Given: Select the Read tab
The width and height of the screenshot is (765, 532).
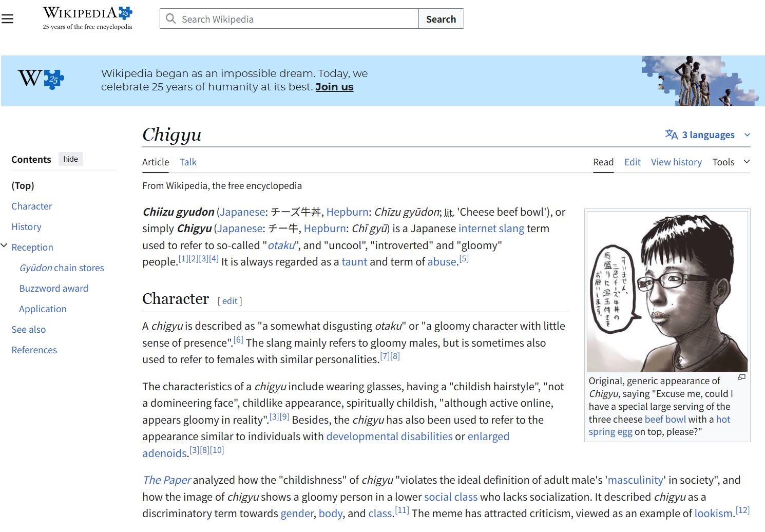Looking at the screenshot, I should [603, 162].
